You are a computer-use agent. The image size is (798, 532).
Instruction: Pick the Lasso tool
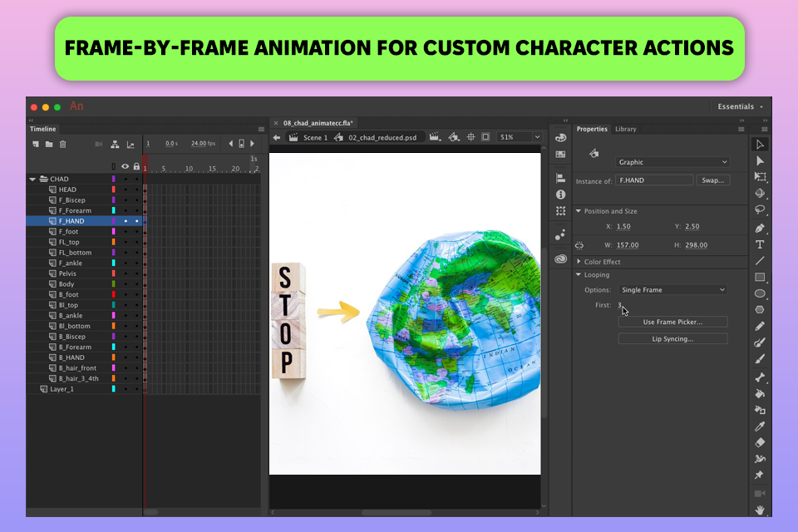760,209
